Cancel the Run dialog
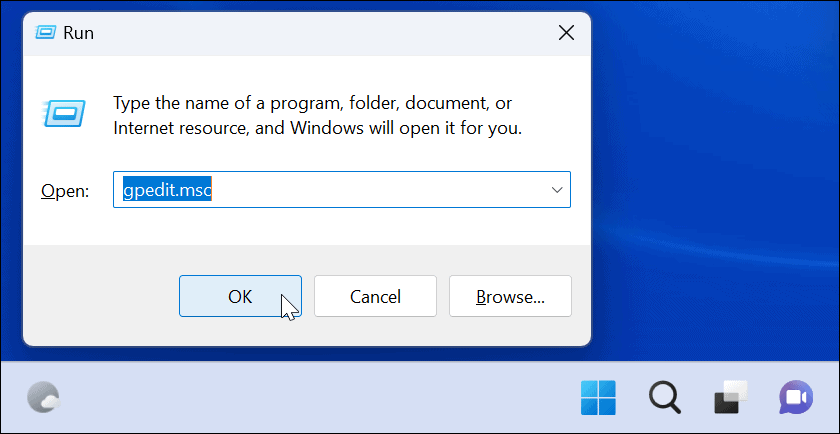 point(375,296)
